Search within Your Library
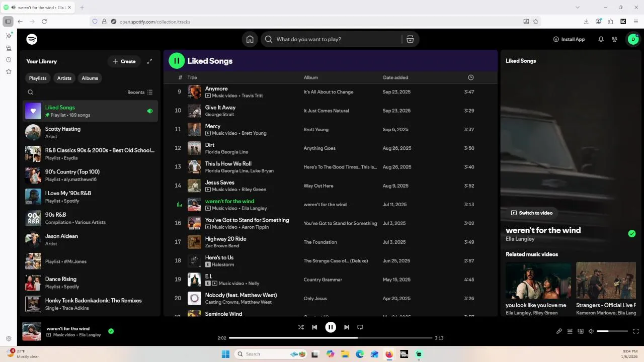644x362 pixels. [x=31, y=92]
